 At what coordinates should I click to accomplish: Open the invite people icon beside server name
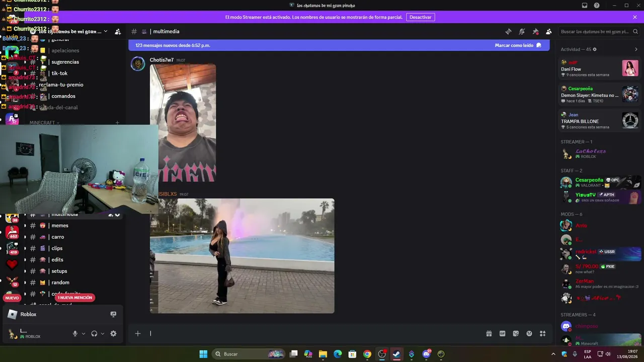118,32
